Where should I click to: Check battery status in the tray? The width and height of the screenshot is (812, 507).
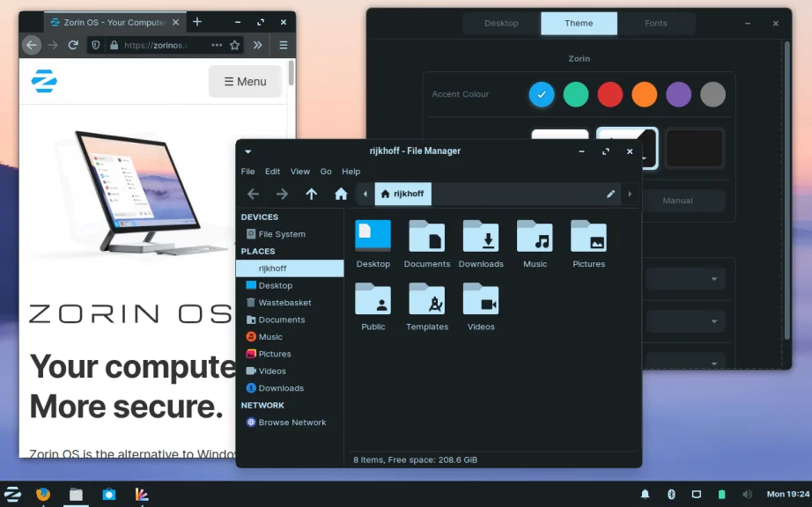721,494
